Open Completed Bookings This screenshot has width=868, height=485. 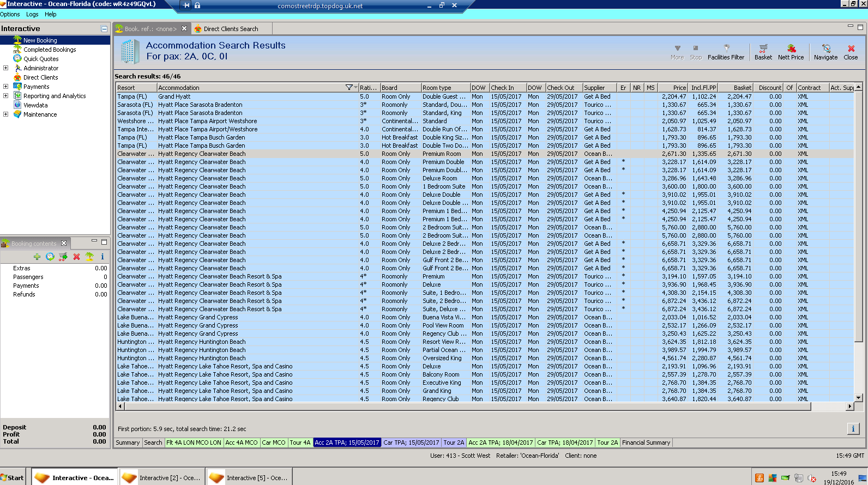[50, 50]
